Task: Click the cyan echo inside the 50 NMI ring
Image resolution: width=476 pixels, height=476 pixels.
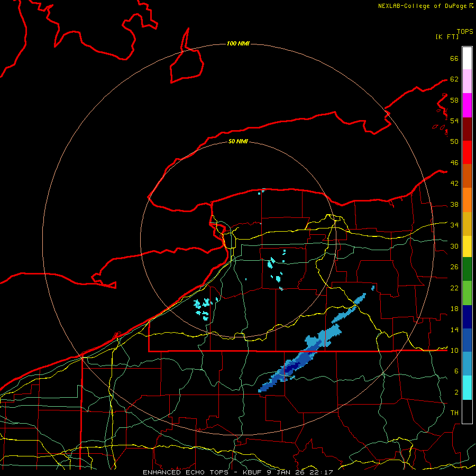Action: click(276, 270)
